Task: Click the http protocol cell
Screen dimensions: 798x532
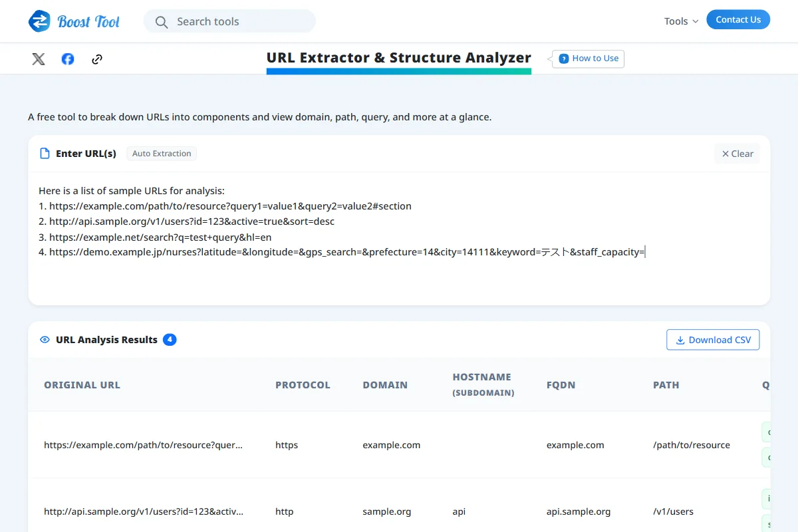Action: pyautogui.click(x=284, y=511)
